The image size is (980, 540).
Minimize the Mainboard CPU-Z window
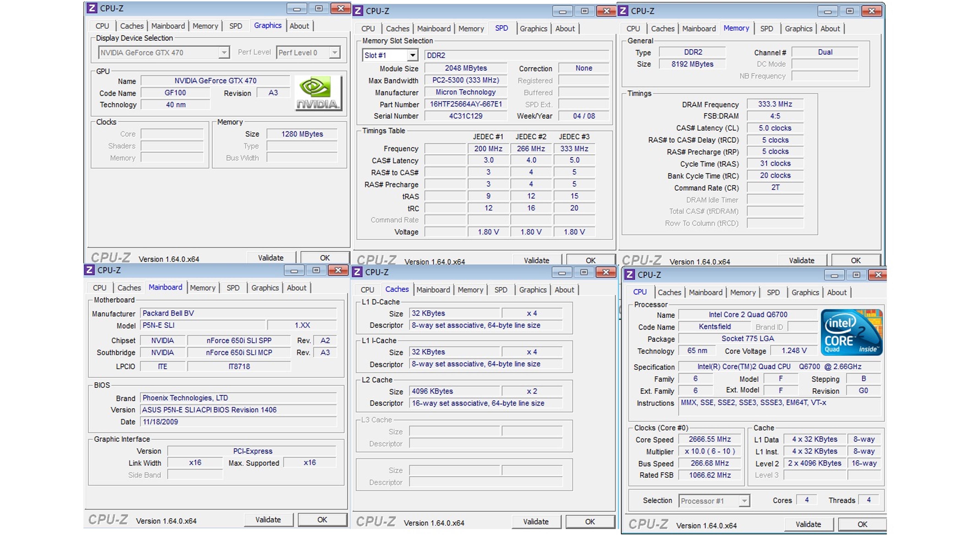295,270
